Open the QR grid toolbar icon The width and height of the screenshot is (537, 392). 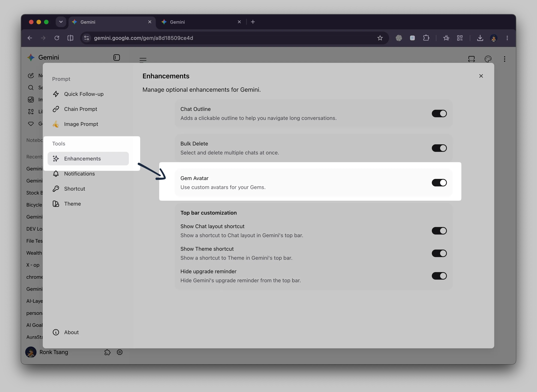pos(460,38)
